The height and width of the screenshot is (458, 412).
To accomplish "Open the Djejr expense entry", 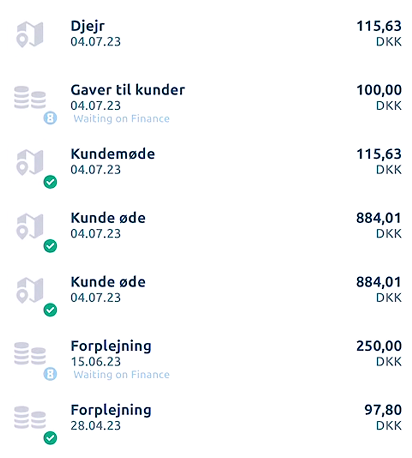I will click(206, 34).
